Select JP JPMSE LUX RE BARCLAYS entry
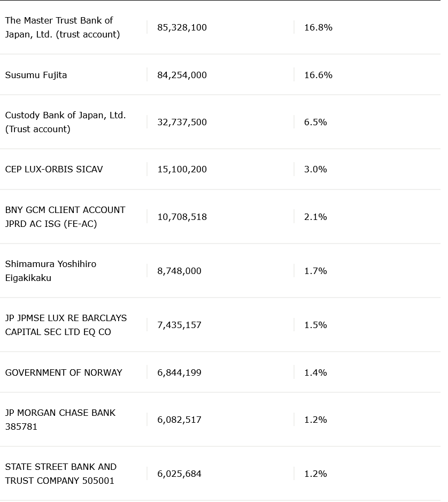 66,325
